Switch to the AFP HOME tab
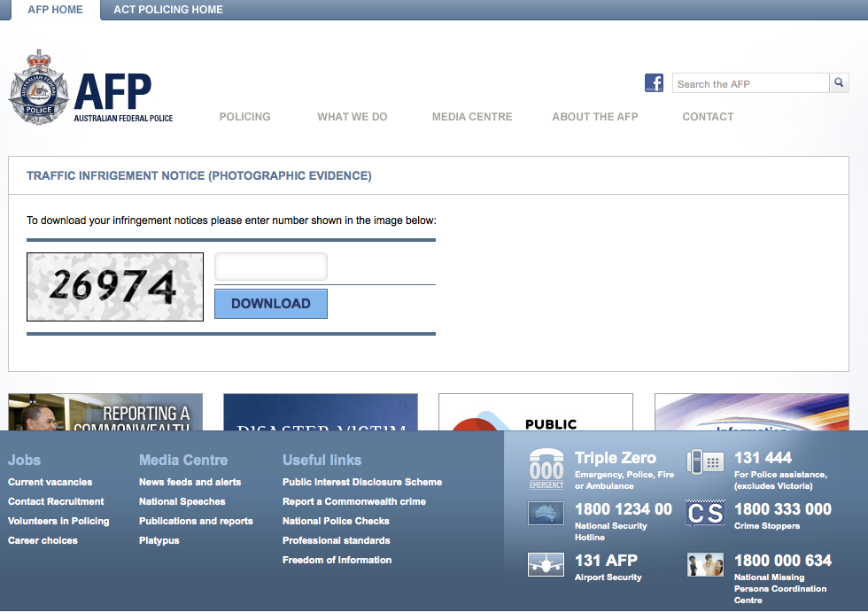The width and height of the screenshot is (868, 612). [55, 10]
